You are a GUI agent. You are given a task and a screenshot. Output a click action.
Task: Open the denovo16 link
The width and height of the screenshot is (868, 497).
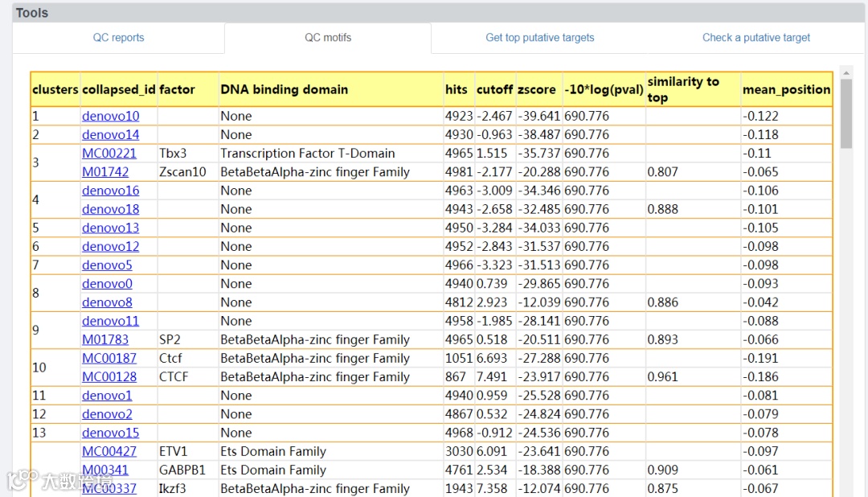click(x=110, y=191)
